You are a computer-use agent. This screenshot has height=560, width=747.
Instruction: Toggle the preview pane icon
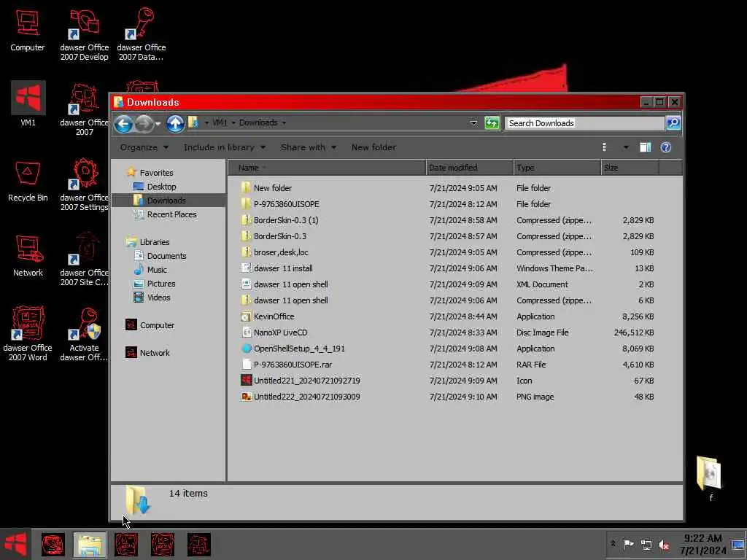(645, 147)
